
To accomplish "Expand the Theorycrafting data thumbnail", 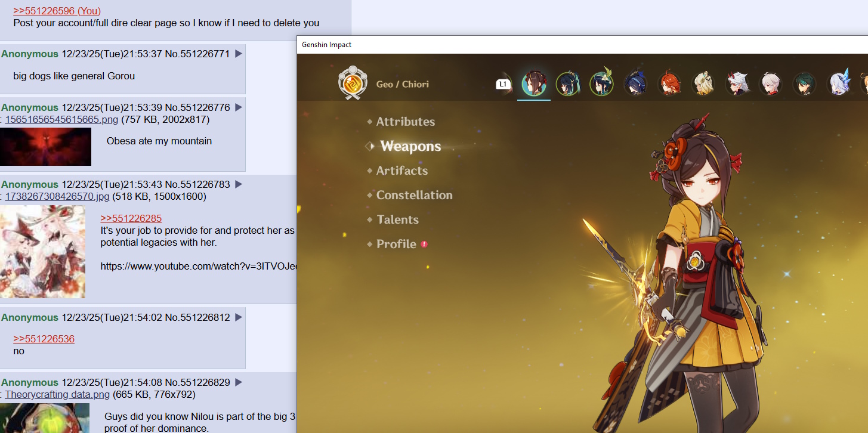I will pos(45,418).
